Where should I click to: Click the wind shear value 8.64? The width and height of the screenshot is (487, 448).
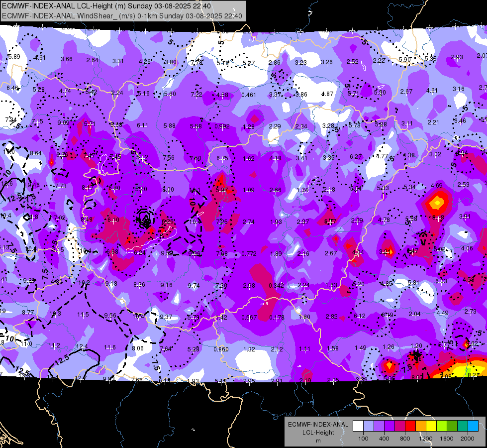[36, 153]
